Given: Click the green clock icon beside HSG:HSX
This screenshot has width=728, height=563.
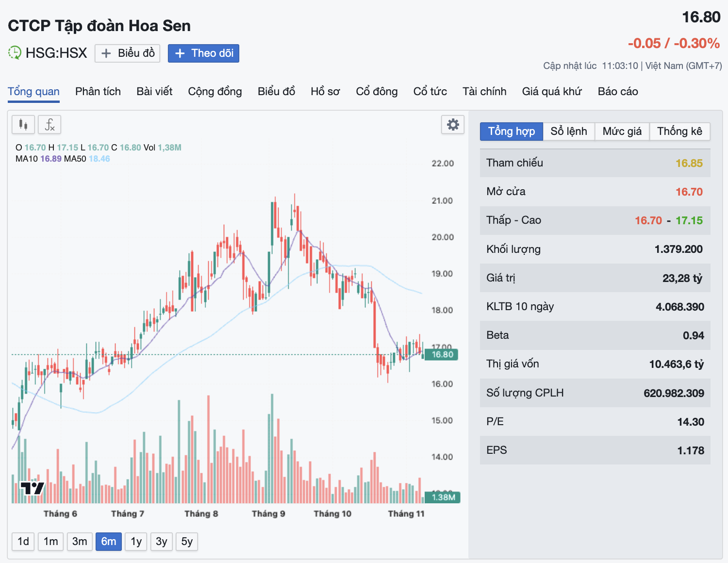Looking at the screenshot, I should [15, 52].
